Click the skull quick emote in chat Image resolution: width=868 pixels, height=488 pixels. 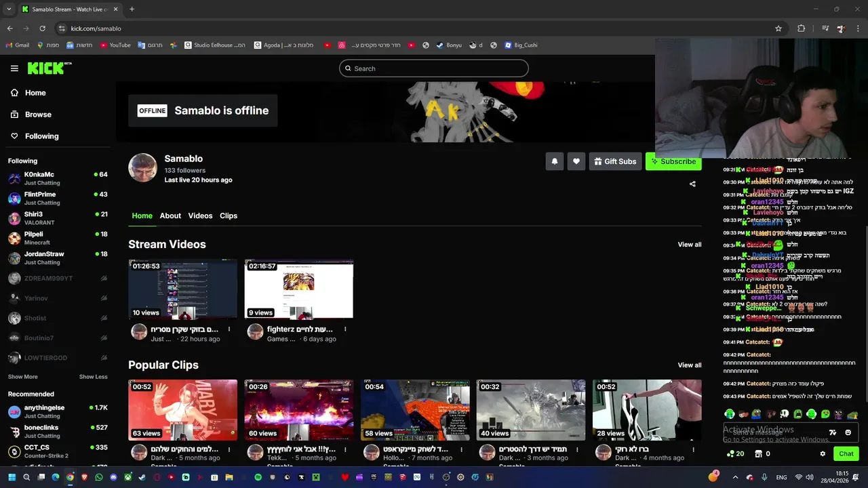[785, 414]
